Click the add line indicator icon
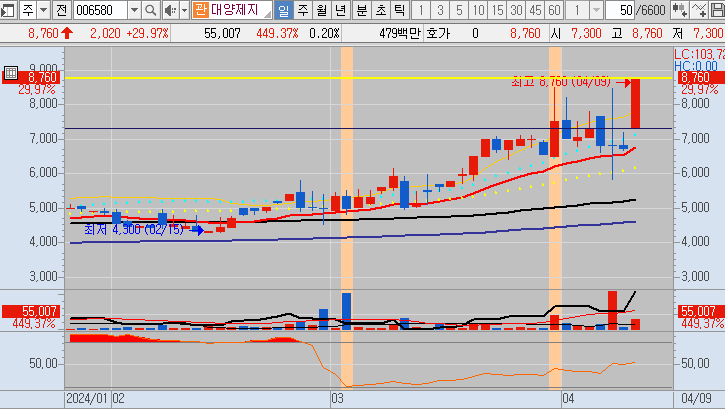The height and width of the screenshot is (409, 725). [699, 10]
